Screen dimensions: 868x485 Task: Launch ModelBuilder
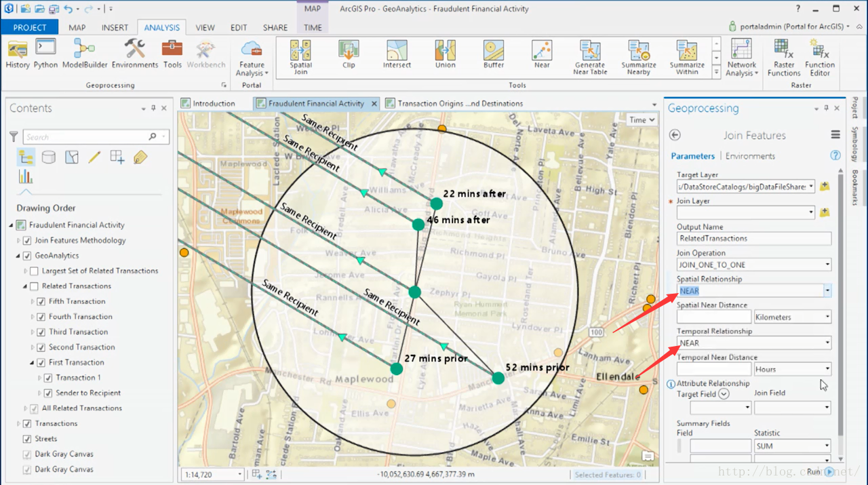click(x=85, y=54)
